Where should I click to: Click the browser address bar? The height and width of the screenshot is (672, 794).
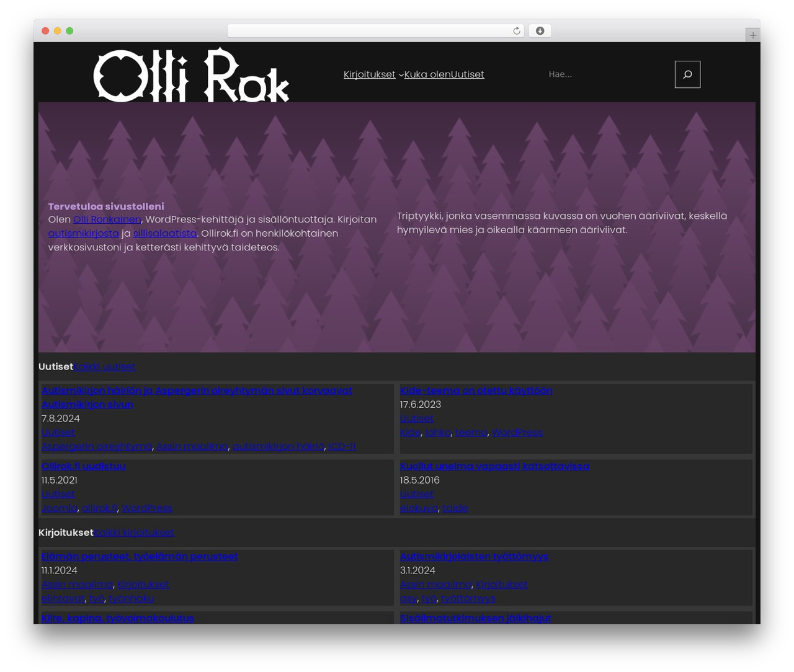click(x=375, y=31)
